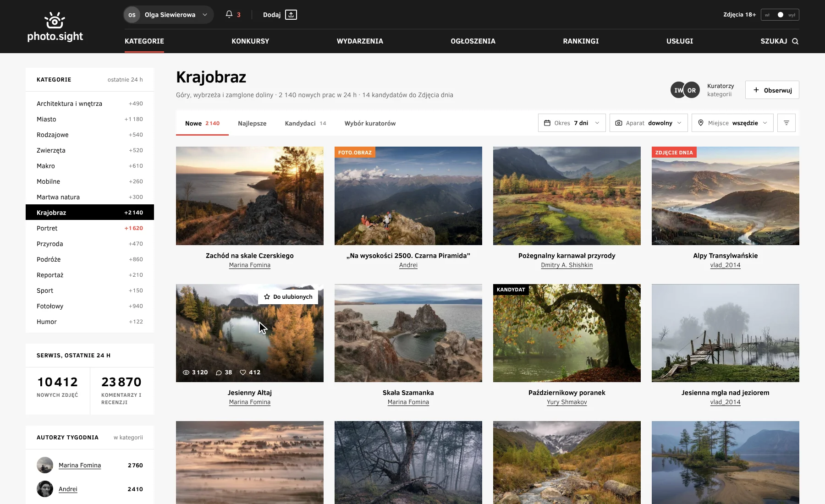Viewport: 825px width, 504px height.
Task: Click the OS user avatar
Action: [x=132, y=15]
